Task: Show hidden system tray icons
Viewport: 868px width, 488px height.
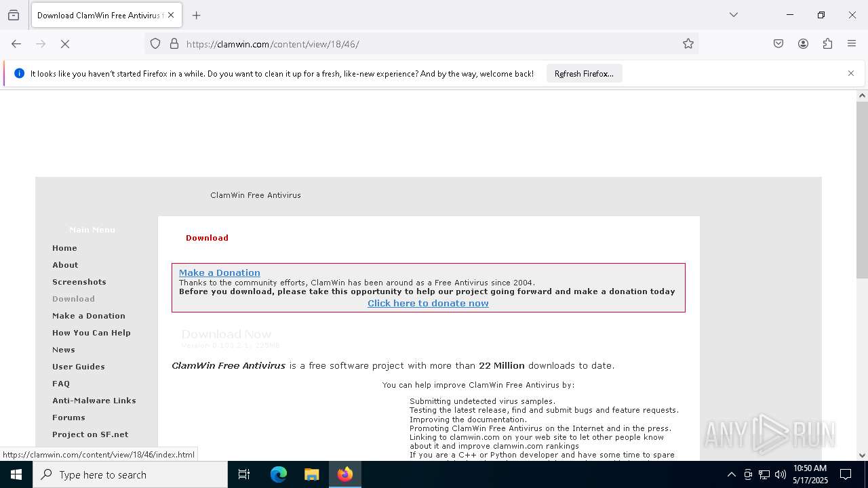Action: pyautogui.click(x=731, y=474)
